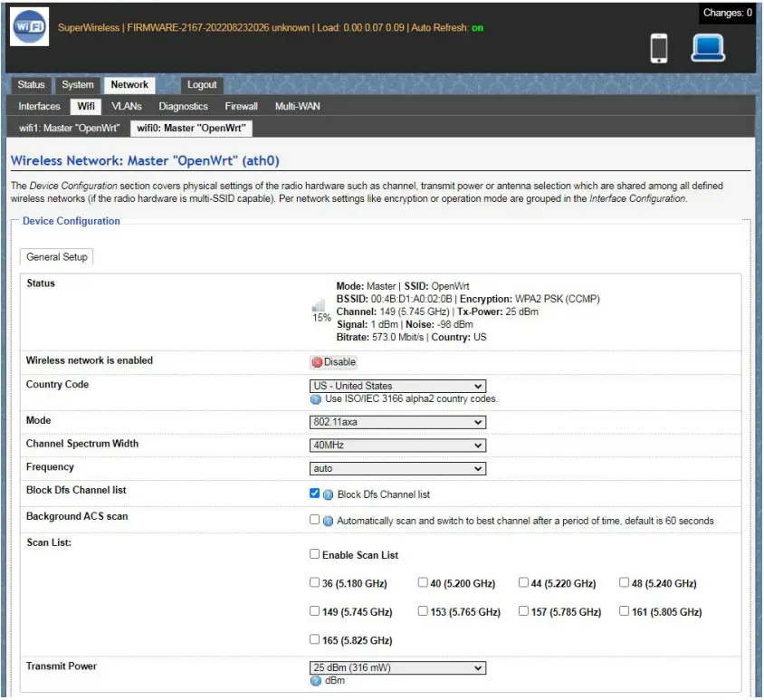
Task: Click the smartphone device icon
Action: click(x=660, y=48)
